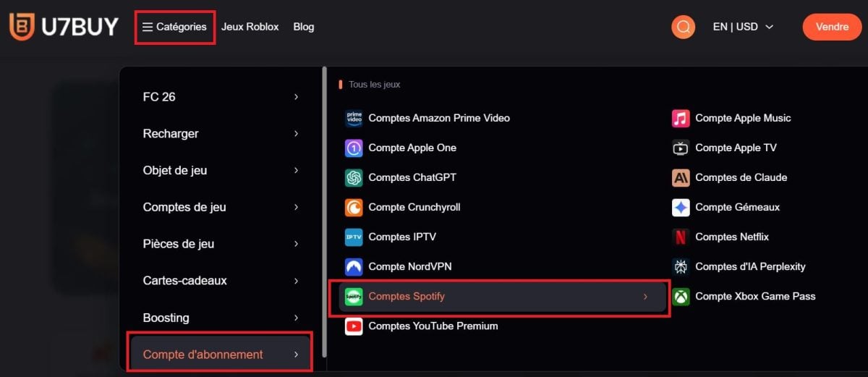
Task: Open Compte Crunchyroll link
Action: coord(414,207)
